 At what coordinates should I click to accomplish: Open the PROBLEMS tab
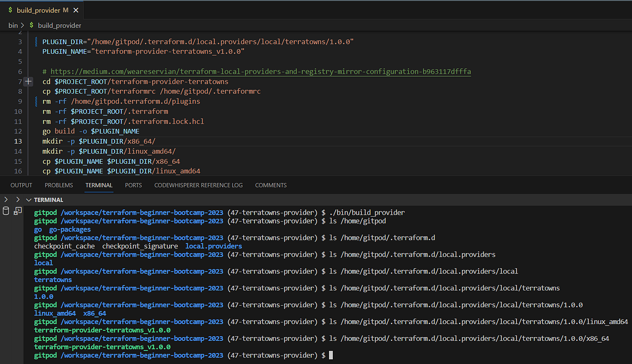point(58,185)
